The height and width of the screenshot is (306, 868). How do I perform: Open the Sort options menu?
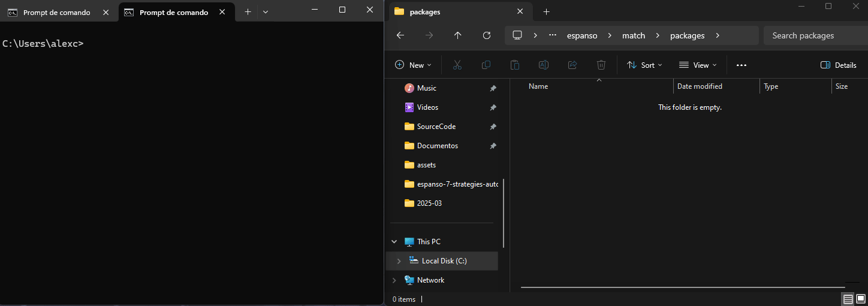pos(644,65)
